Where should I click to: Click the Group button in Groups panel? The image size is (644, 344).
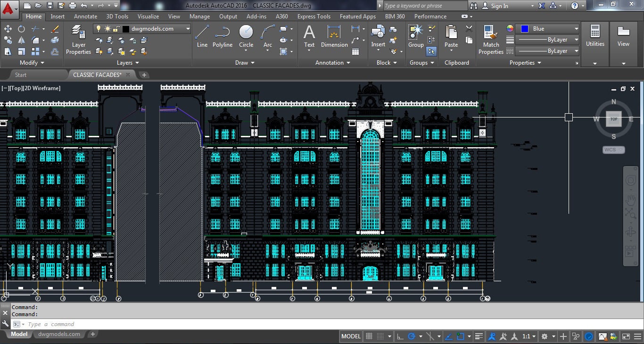[415, 34]
